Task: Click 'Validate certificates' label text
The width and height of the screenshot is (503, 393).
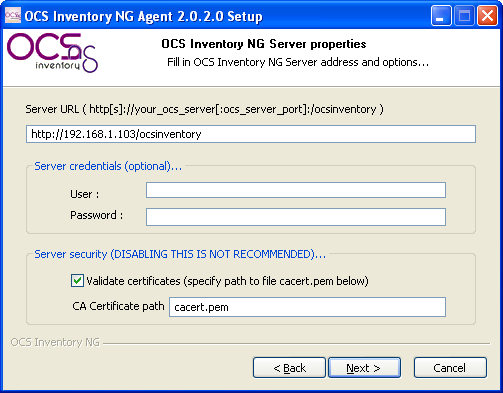Action: tap(227, 281)
